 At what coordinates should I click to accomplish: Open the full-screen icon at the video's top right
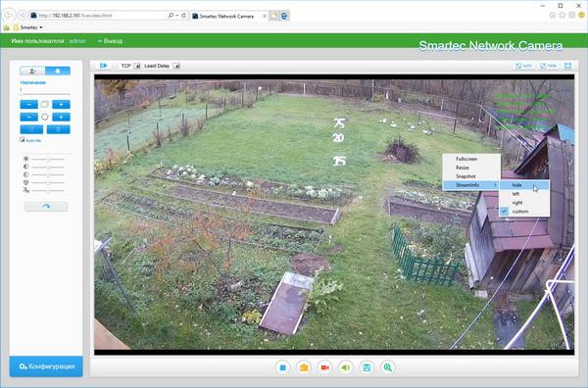click(567, 66)
